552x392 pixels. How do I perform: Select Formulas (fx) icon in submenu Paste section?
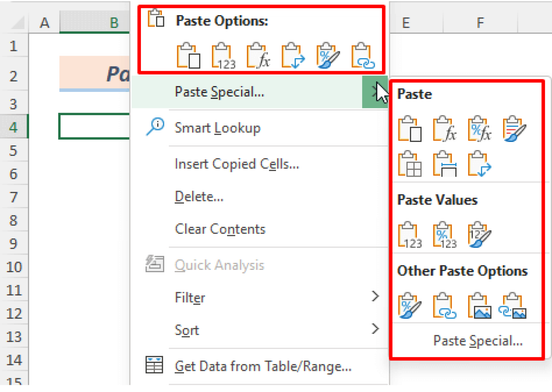point(445,129)
